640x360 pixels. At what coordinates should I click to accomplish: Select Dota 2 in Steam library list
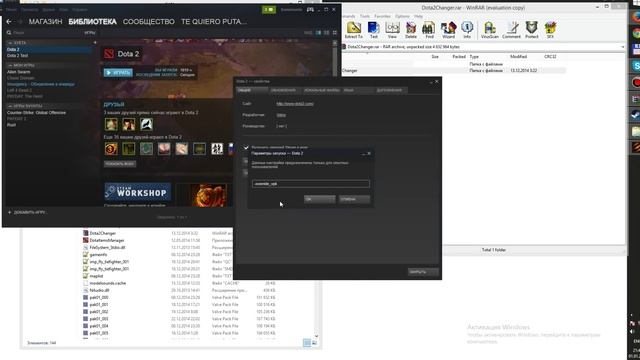tap(49, 49)
